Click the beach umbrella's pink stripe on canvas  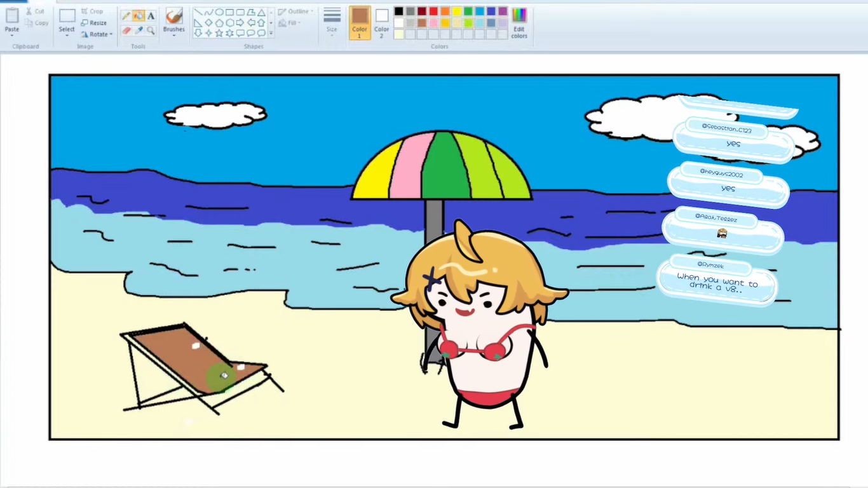tap(407, 169)
